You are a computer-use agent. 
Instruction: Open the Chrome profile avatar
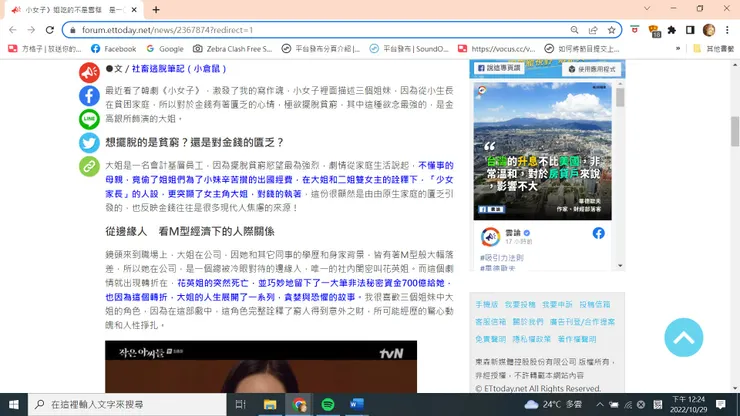709,30
